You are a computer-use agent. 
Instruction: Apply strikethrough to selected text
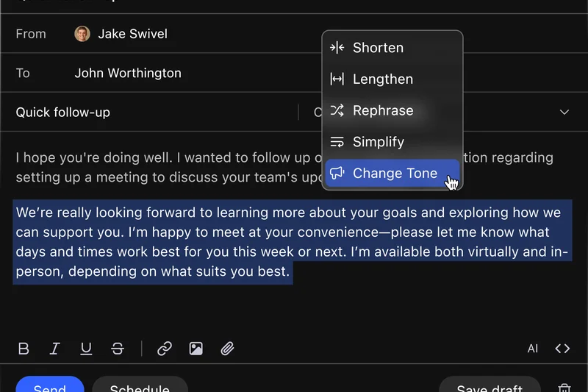(118, 349)
